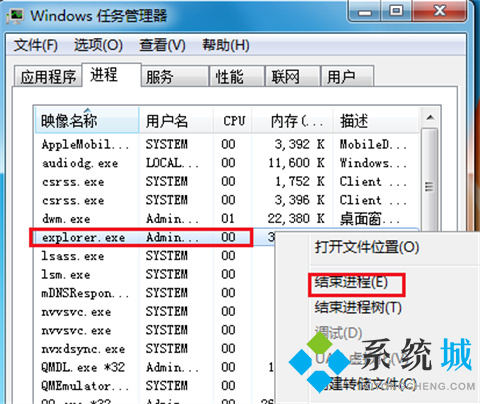Select the nvxdsync.exe process row
Viewport: 480px width, 404px height.
(154, 349)
